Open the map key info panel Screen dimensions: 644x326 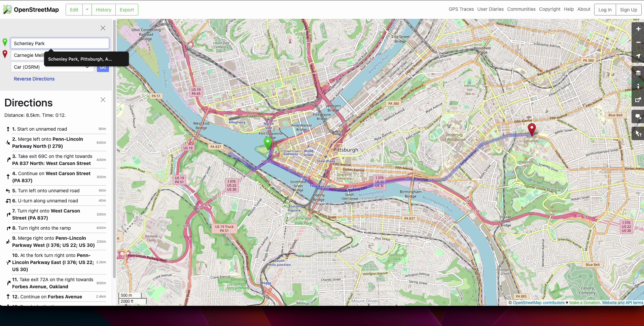(638, 86)
